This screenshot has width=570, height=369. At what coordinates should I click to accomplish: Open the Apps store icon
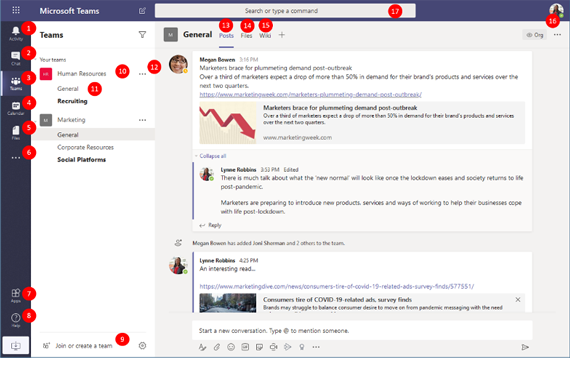pos(16,295)
